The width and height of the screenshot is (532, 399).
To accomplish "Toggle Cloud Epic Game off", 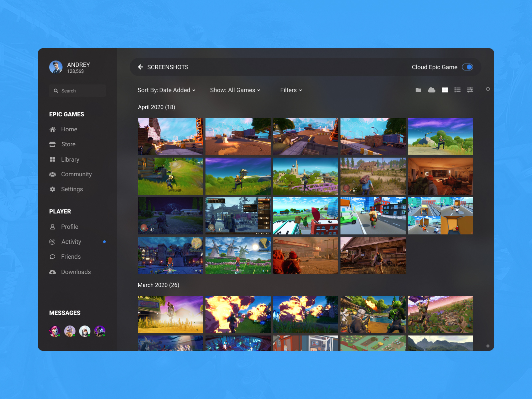I will coord(468,67).
